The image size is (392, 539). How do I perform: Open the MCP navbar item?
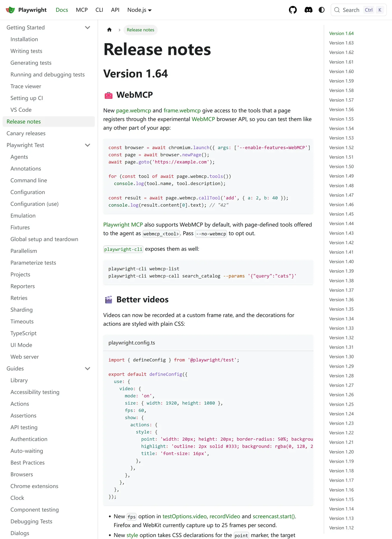[x=82, y=10]
